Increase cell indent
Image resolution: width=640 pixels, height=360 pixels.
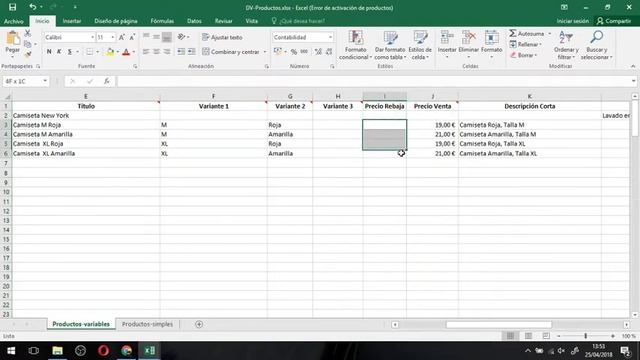191,52
